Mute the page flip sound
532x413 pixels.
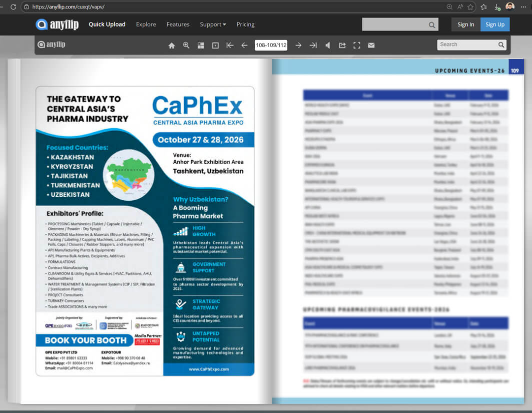327,45
